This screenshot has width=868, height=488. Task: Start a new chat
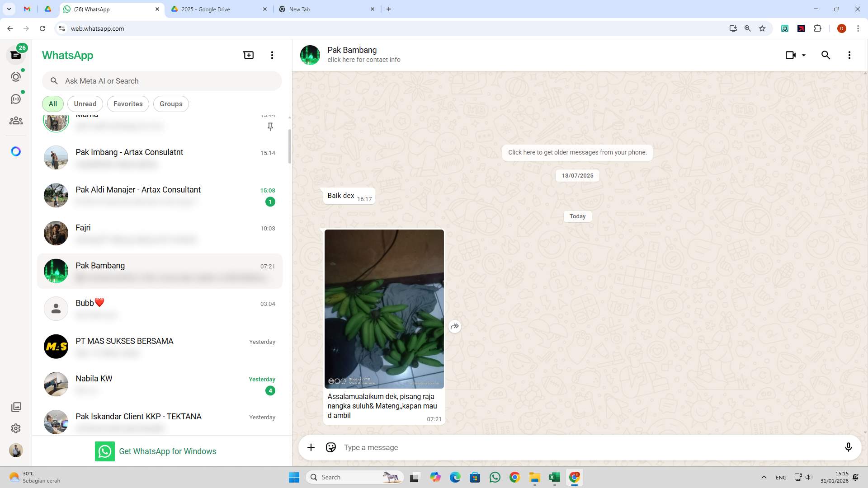coord(248,55)
